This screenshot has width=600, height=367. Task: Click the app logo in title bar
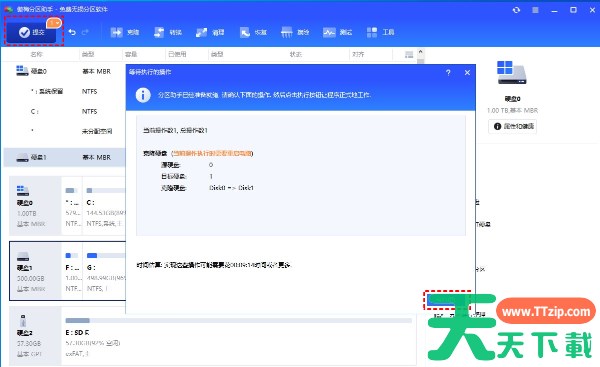pos(8,9)
